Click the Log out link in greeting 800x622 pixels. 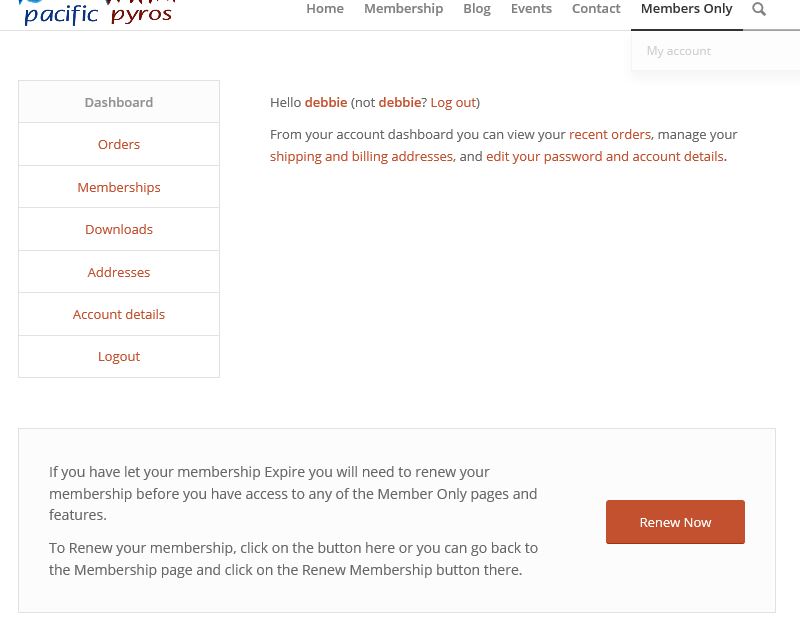[453, 102]
